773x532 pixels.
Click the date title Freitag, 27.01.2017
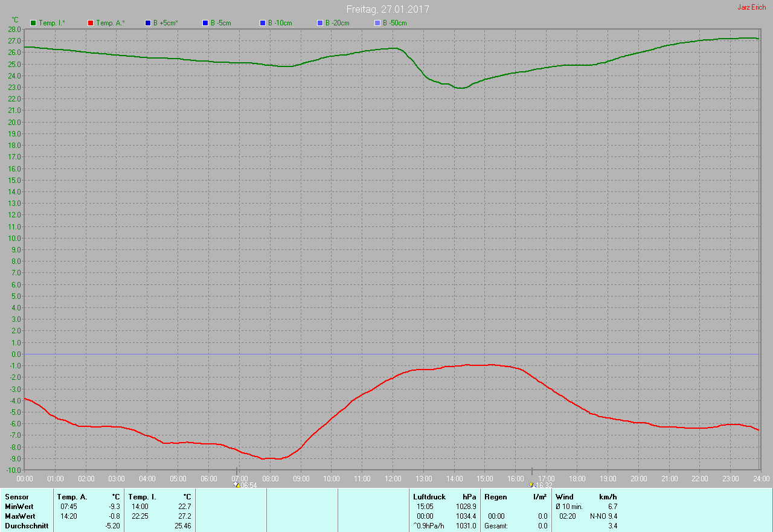point(388,10)
